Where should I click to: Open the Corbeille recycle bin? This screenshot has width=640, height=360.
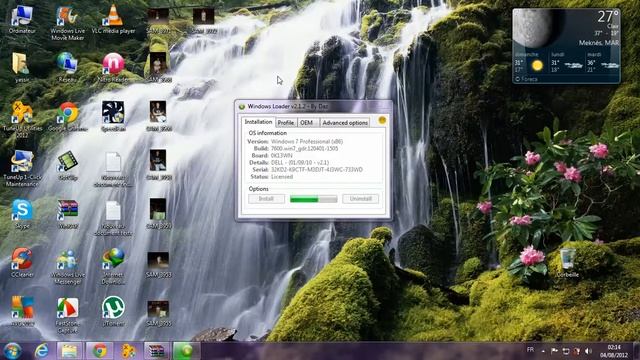567,263
